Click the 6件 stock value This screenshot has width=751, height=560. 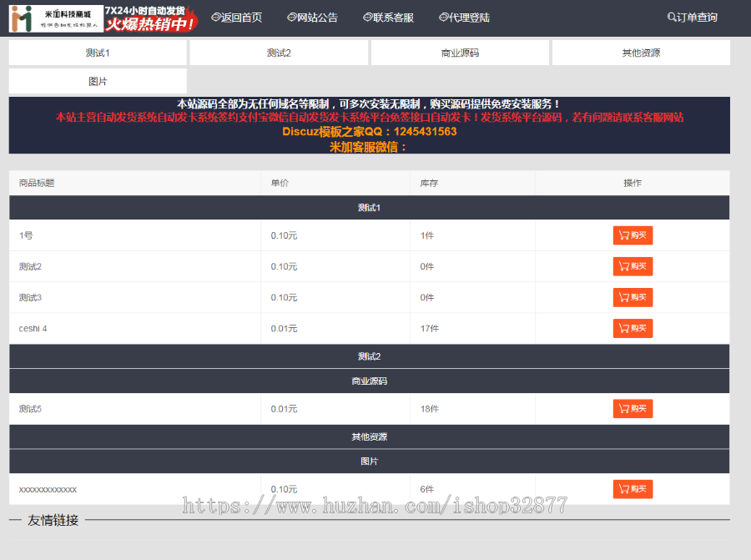[427, 489]
